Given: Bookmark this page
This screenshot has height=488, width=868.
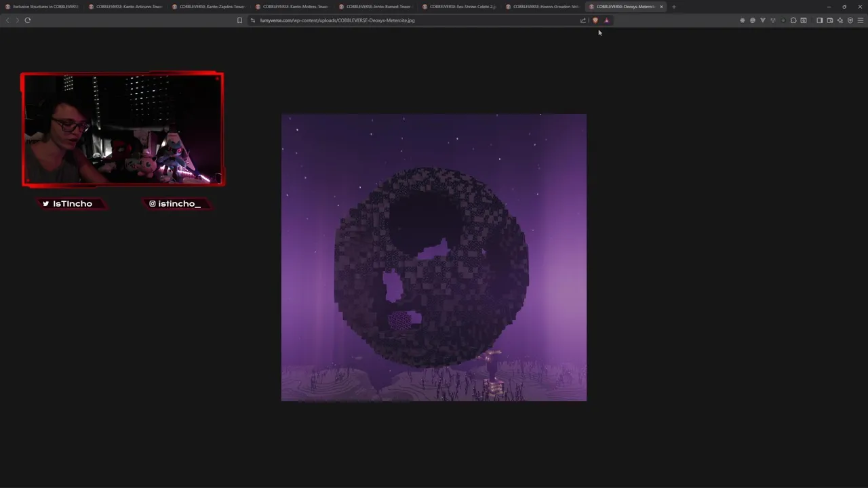Looking at the screenshot, I should point(239,20).
